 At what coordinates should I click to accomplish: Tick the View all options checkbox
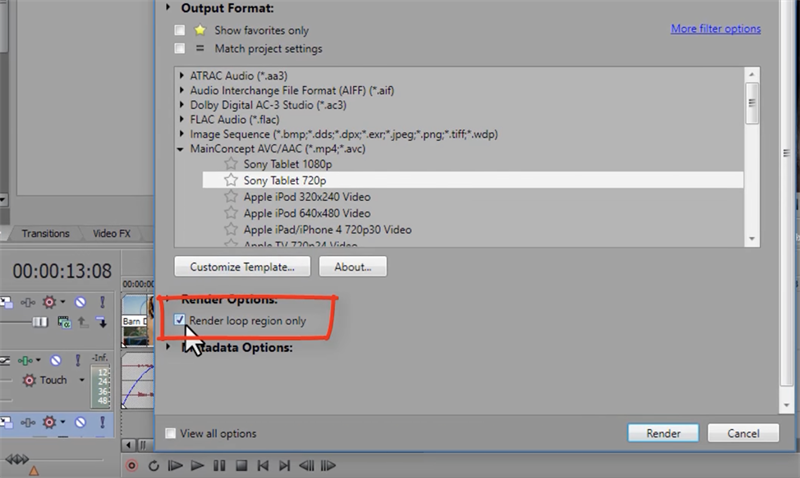pyautogui.click(x=170, y=433)
